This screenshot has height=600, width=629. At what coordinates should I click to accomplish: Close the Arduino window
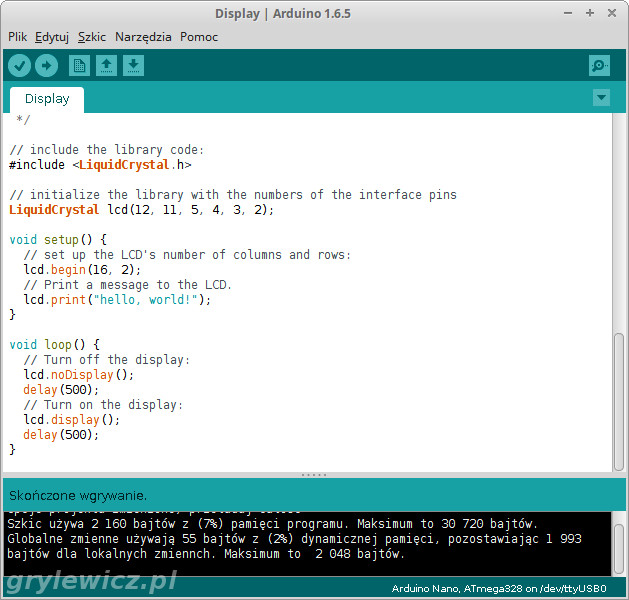pos(612,13)
